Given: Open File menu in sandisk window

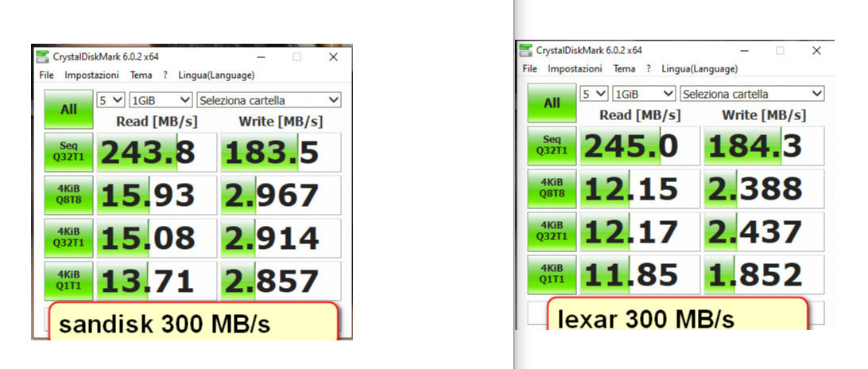Looking at the screenshot, I should coord(46,75).
